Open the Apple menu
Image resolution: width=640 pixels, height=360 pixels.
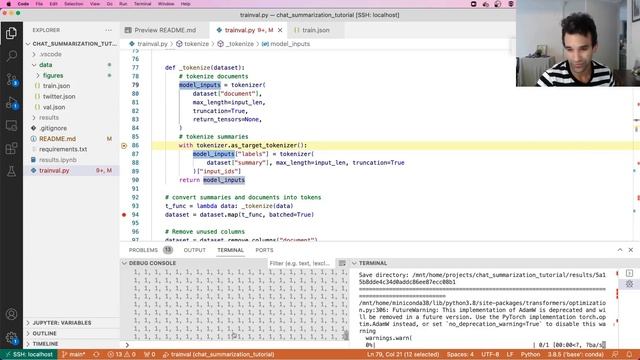click(x=8, y=4)
